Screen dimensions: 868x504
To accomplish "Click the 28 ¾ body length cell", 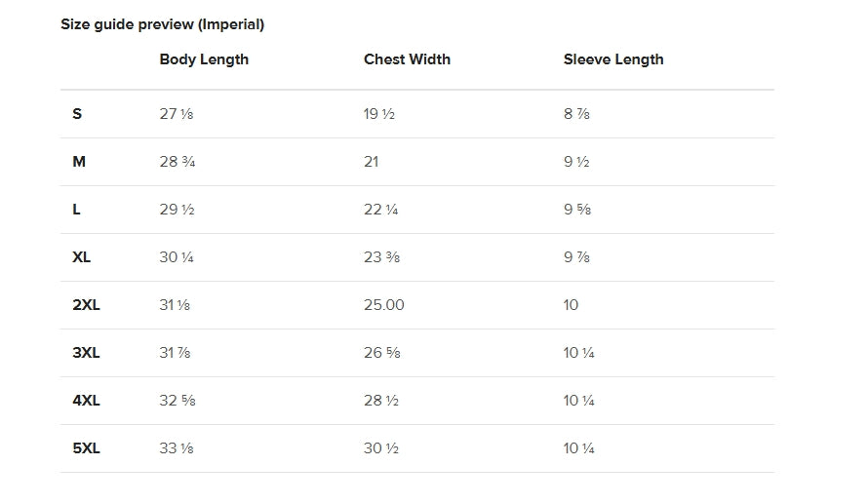I will (178, 162).
